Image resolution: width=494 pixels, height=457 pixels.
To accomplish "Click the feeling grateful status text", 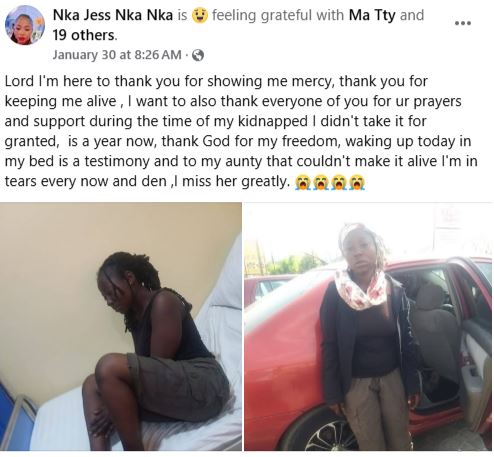I will tap(278, 15).
